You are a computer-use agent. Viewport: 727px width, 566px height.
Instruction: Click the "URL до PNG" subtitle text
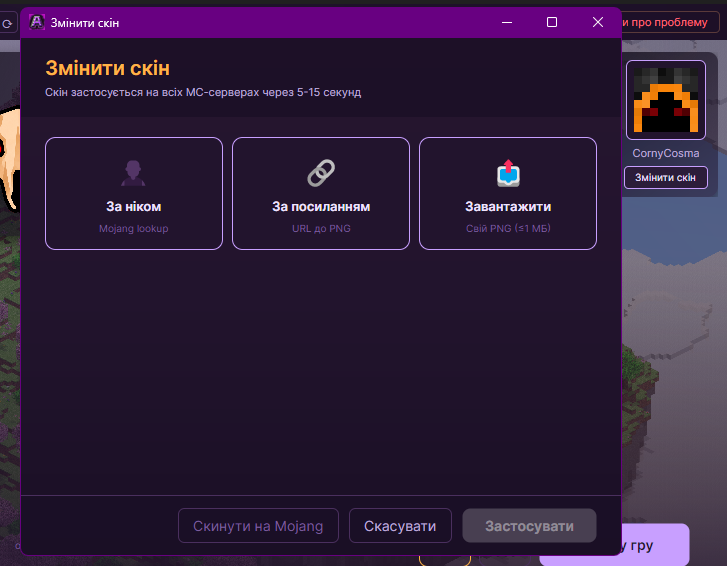pos(321,229)
